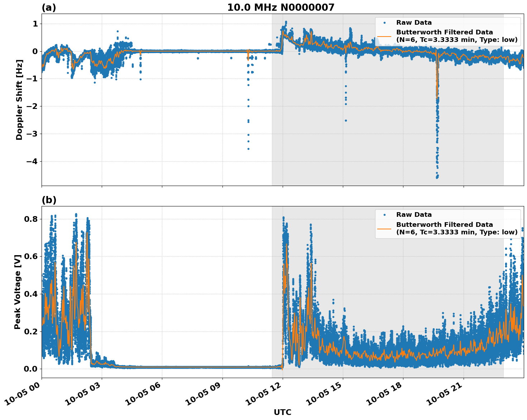Click the "−4" tick on the Doppler Shift axis

31,162
